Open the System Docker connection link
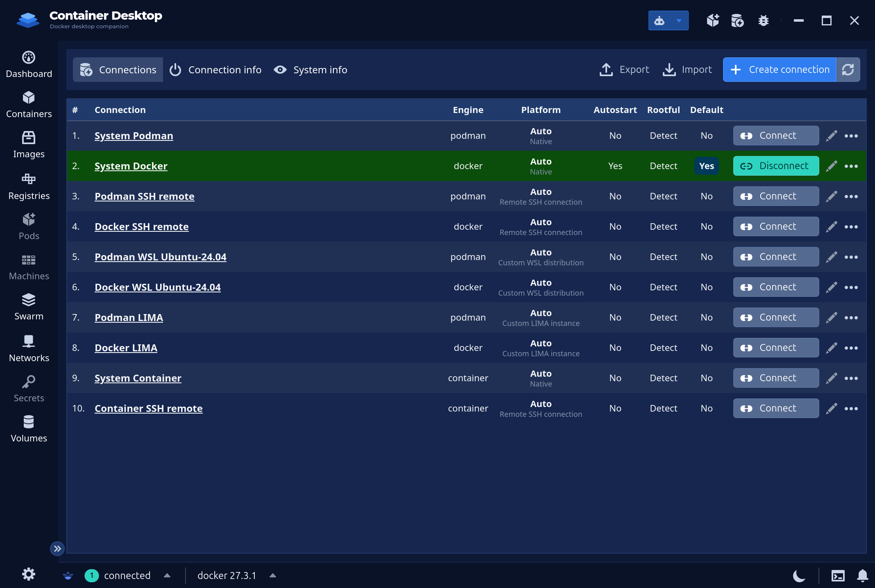875x588 pixels. point(131,166)
